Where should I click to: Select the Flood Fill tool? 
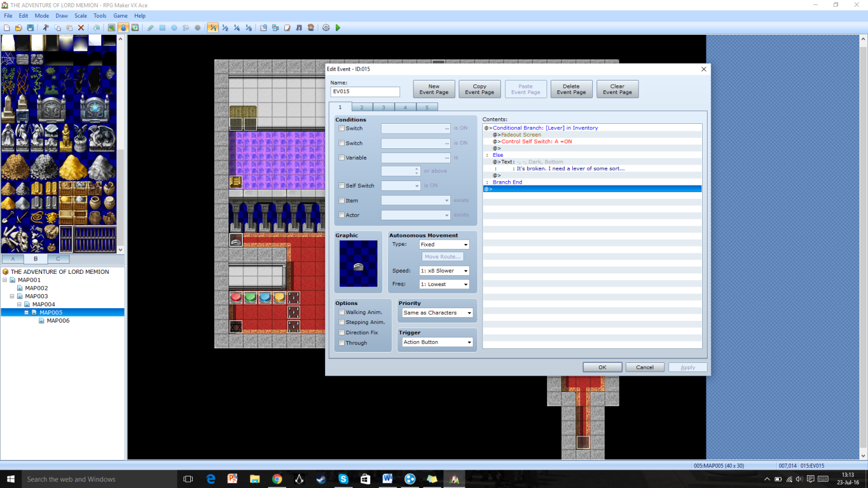[186, 27]
